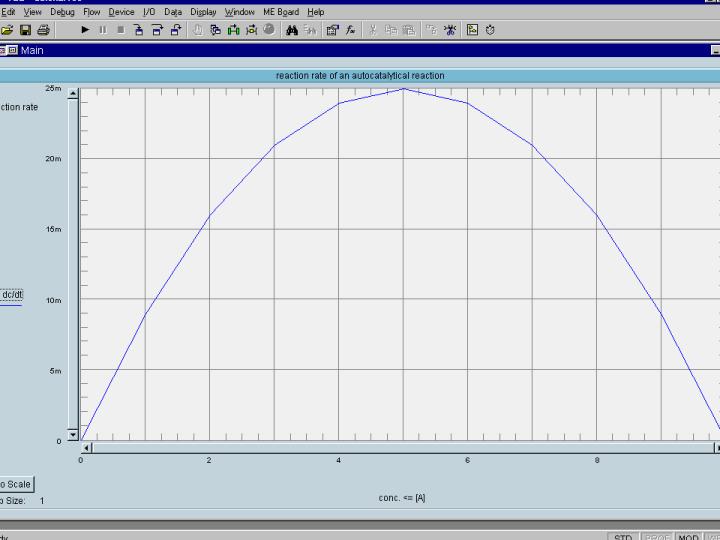Click the Find binoculars icon
Viewport: 720px width, 540px height.
pos(292,30)
